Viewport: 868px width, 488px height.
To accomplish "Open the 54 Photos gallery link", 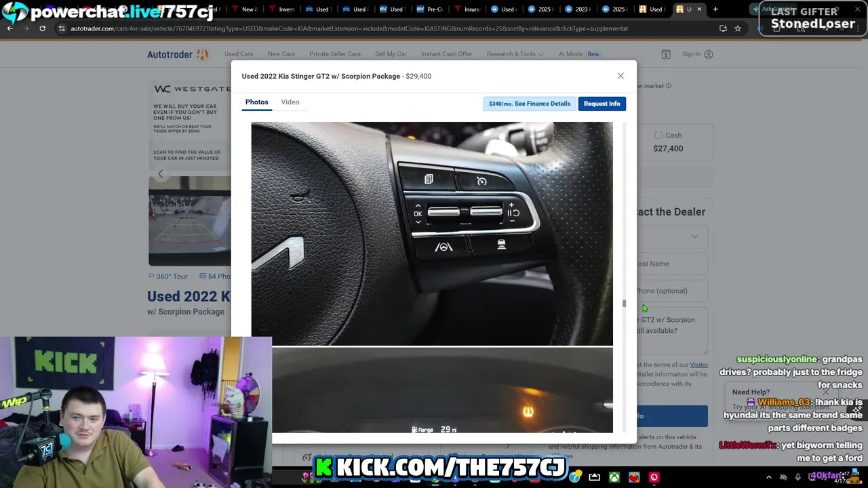I will click(215, 277).
